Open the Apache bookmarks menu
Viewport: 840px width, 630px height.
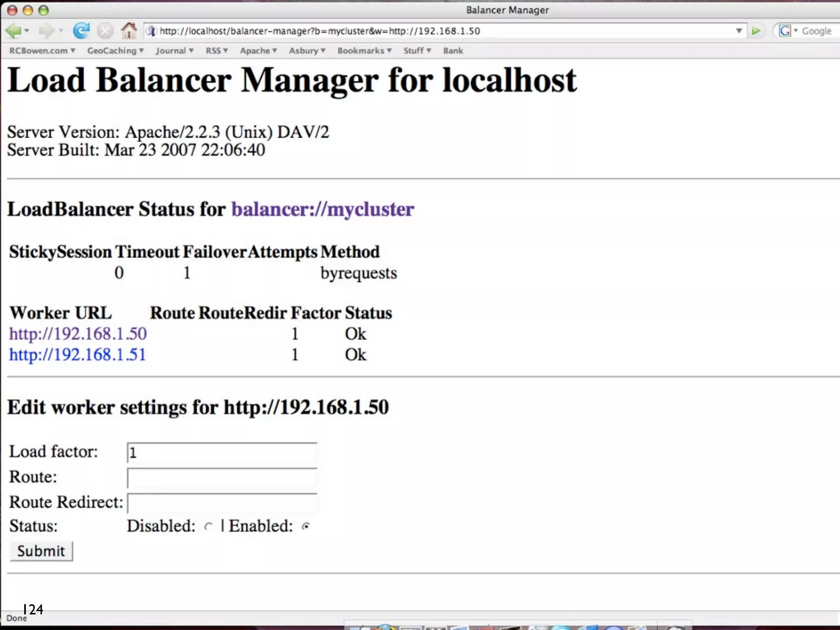[x=258, y=50]
